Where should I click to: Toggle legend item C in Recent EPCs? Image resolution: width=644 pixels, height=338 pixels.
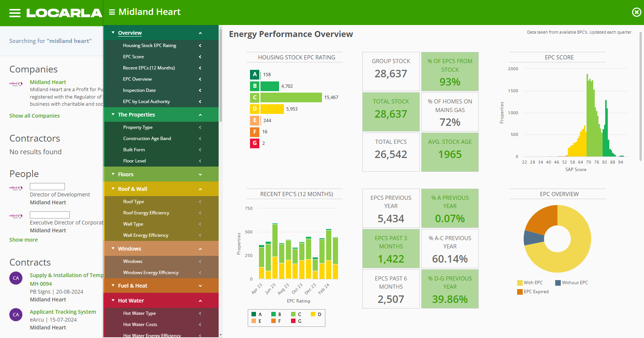click(296, 314)
